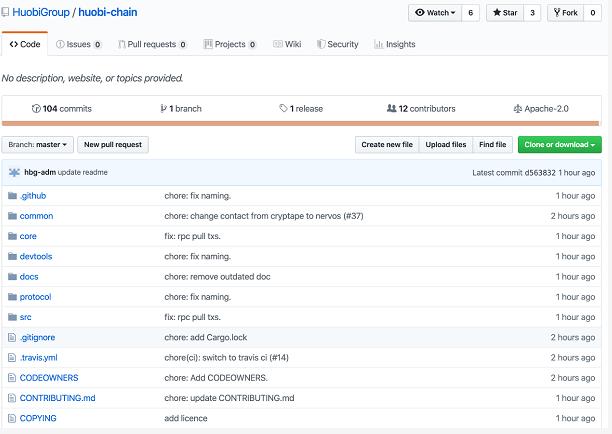This screenshot has height=434, width=612.
Task: Click the Apache-2.0 license scale icon
Action: click(517, 108)
